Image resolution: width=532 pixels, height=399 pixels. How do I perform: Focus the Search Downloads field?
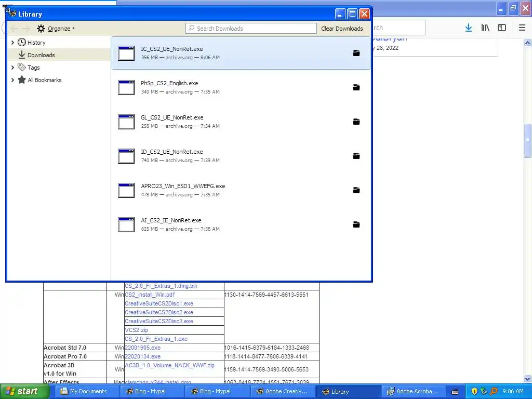pyautogui.click(x=251, y=29)
